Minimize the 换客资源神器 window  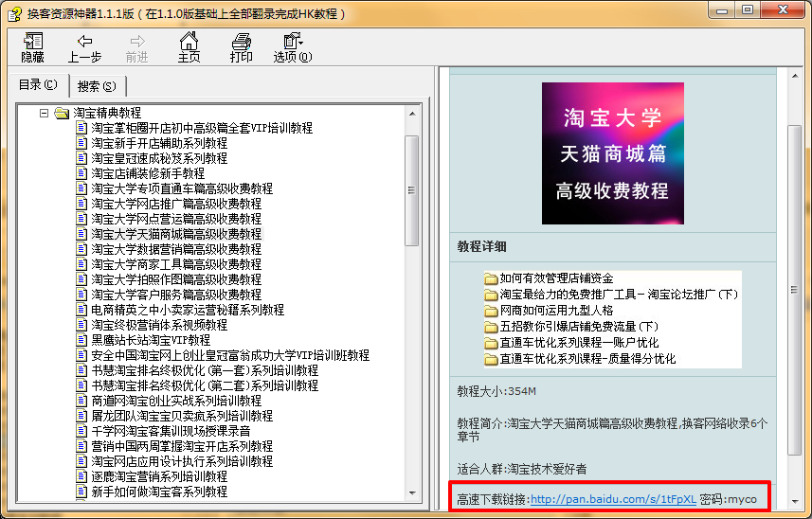(x=722, y=10)
